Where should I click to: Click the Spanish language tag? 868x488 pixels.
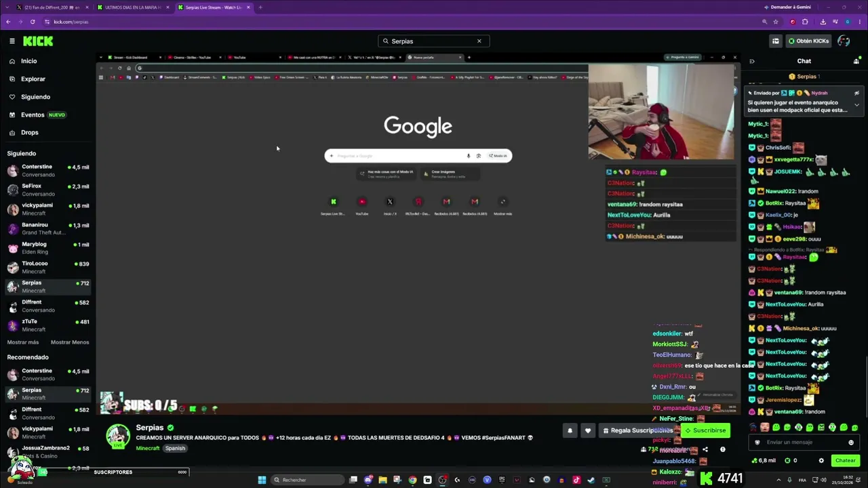[x=175, y=449]
